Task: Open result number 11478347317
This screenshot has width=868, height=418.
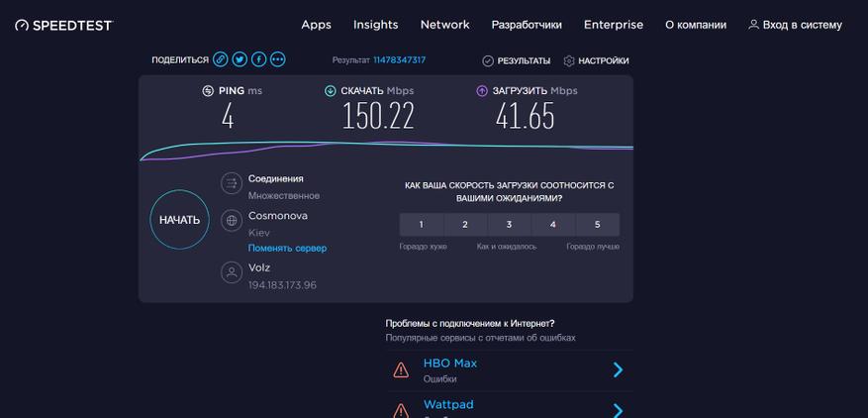Action: click(x=399, y=59)
